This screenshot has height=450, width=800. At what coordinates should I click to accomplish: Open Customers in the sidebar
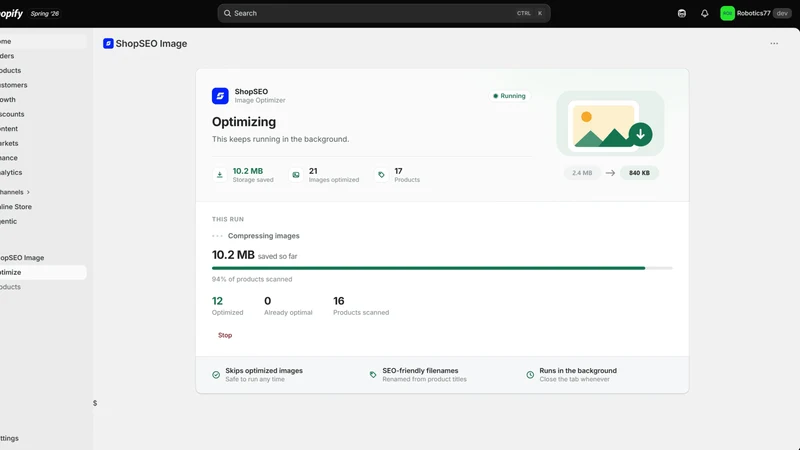click(43, 85)
